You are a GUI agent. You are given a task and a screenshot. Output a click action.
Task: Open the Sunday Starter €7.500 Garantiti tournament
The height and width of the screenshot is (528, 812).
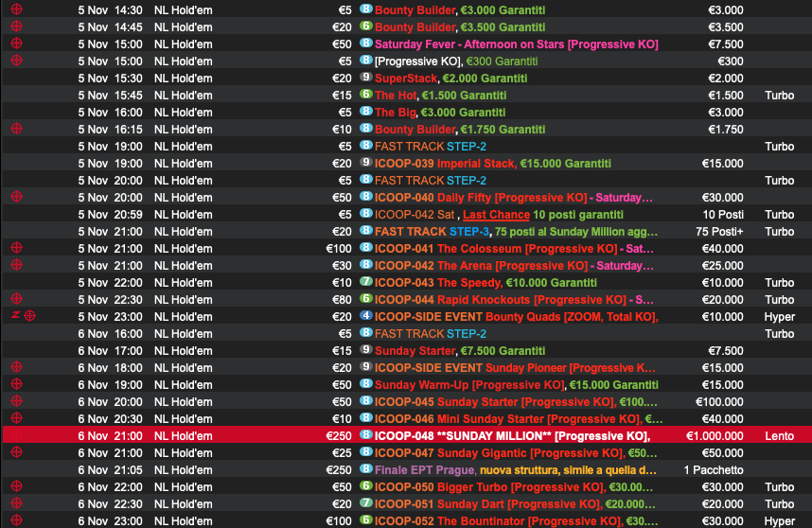coord(459,351)
